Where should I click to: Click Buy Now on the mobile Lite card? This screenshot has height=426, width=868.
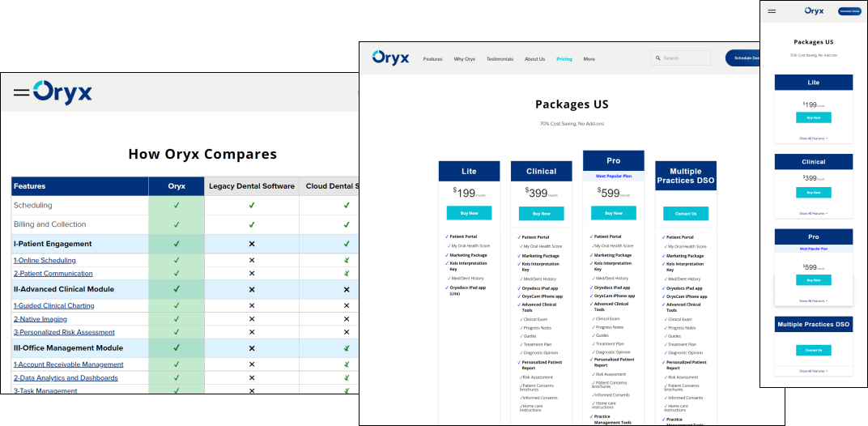(813, 117)
